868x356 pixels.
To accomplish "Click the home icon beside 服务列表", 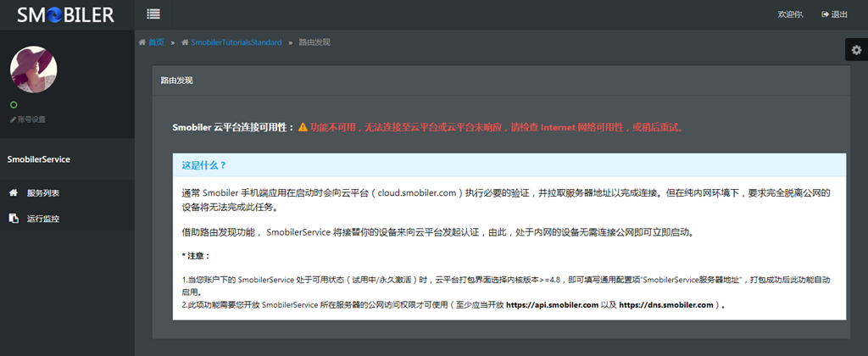I will coord(14,193).
